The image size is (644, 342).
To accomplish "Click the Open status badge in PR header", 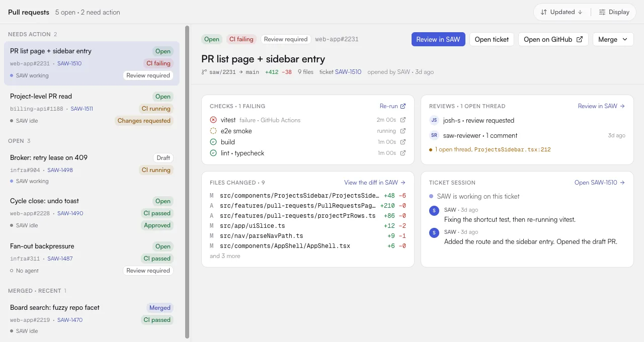I will coord(212,39).
